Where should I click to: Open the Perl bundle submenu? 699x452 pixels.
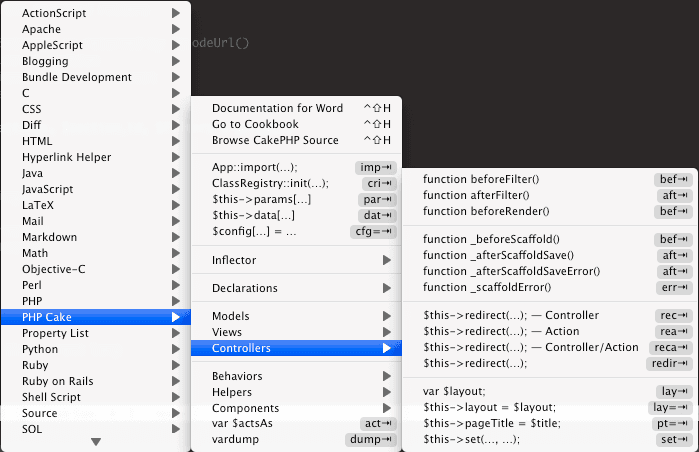96,285
